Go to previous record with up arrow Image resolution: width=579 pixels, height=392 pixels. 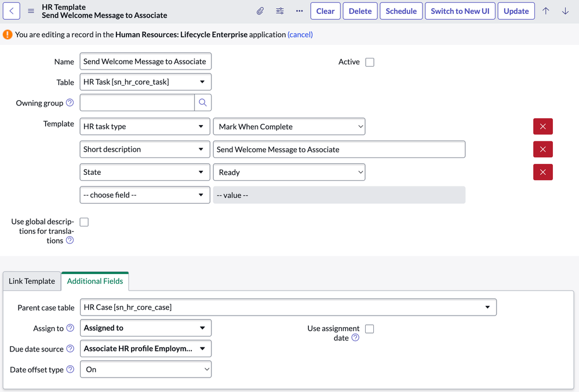pyautogui.click(x=546, y=11)
